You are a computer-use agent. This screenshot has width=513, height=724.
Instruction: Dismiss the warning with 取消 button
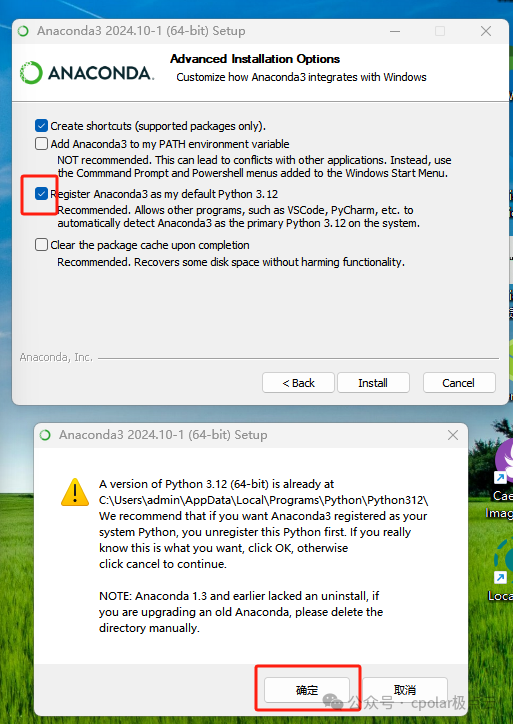[x=405, y=690]
